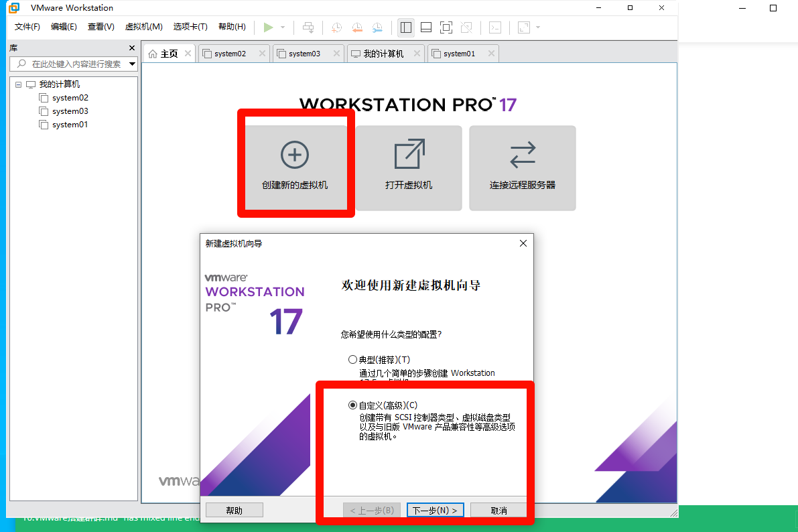Open the 虚拟机(M) menu
This screenshot has width=798, height=532.
(x=144, y=26)
